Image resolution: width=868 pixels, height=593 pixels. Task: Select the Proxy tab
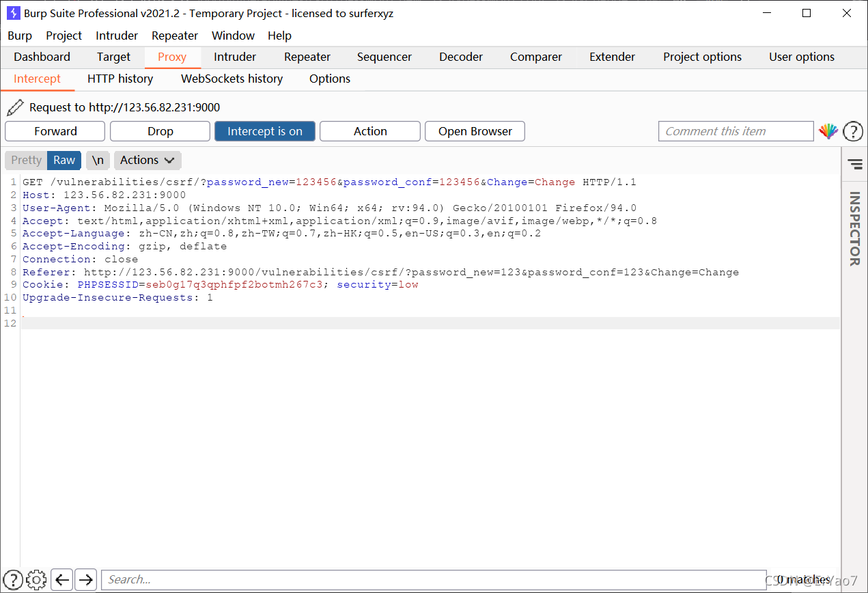[x=172, y=57]
